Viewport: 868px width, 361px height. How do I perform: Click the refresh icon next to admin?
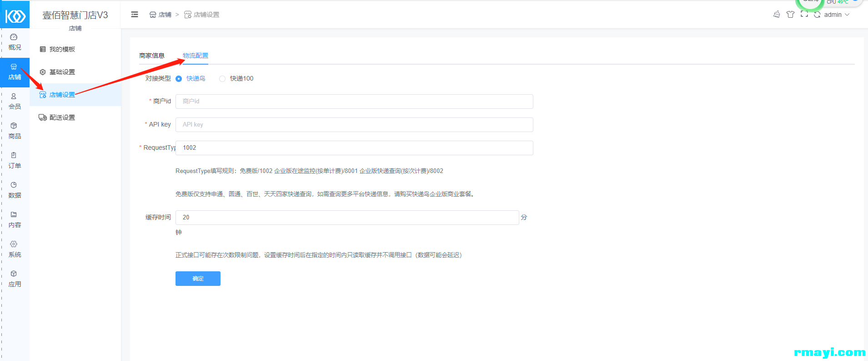[817, 15]
